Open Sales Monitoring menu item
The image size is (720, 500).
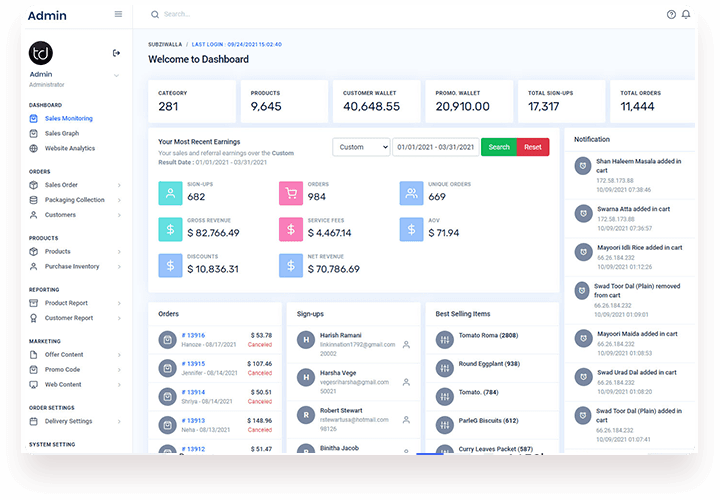click(x=68, y=118)
